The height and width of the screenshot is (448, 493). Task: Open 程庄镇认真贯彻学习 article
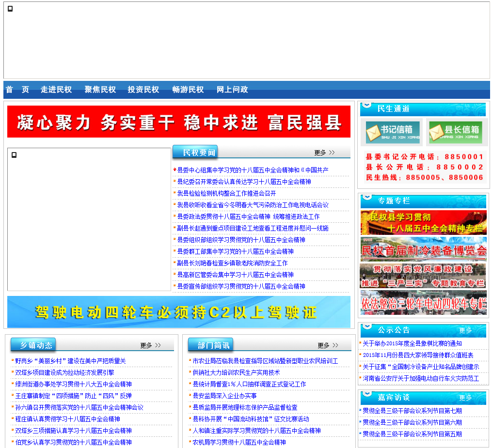tap(67, 419)
